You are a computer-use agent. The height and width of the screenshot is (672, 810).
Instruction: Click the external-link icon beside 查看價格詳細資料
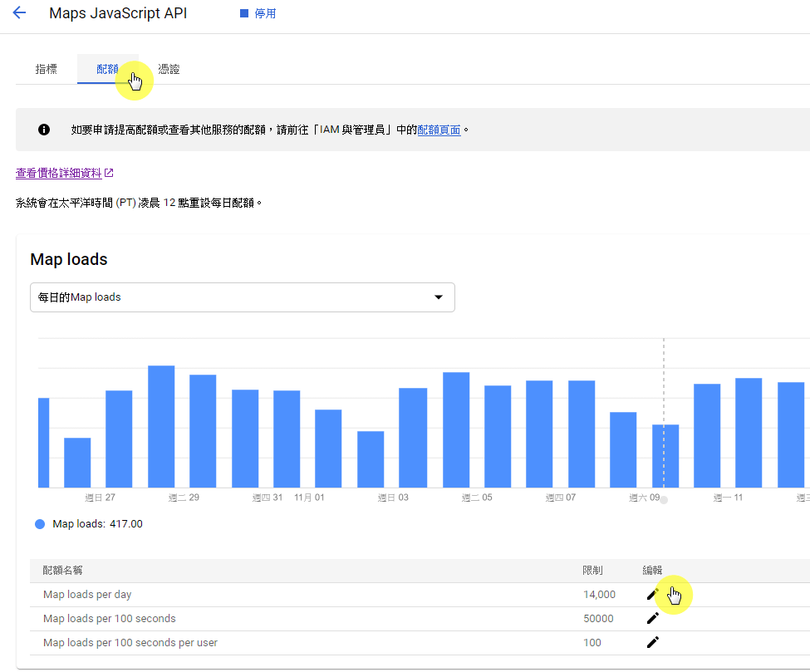(109, 173)
